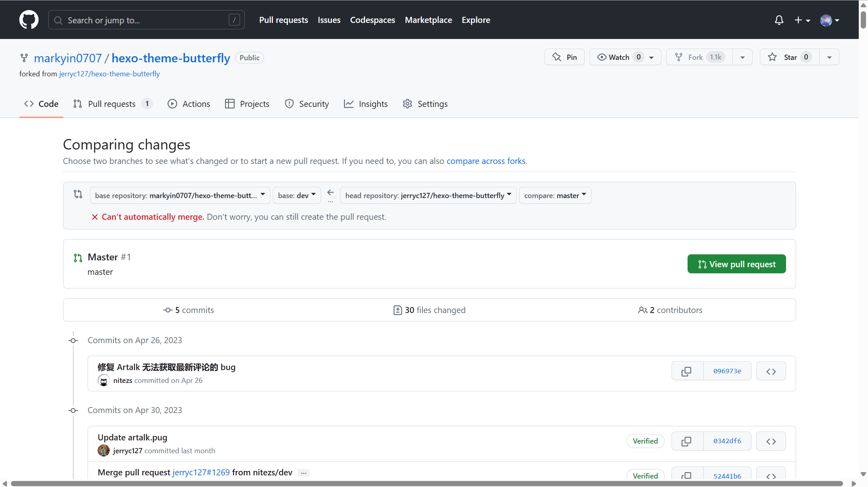Image resolution: width=868 pixels, height=487 pixels.
Task: Browse code at commit 52441b6
Action: [x=771, y=475]
